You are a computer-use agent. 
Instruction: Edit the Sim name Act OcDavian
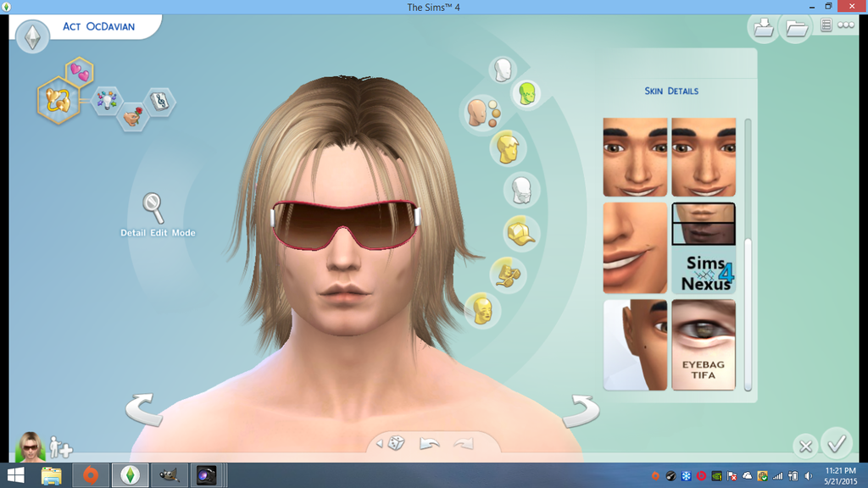(98, 26)
